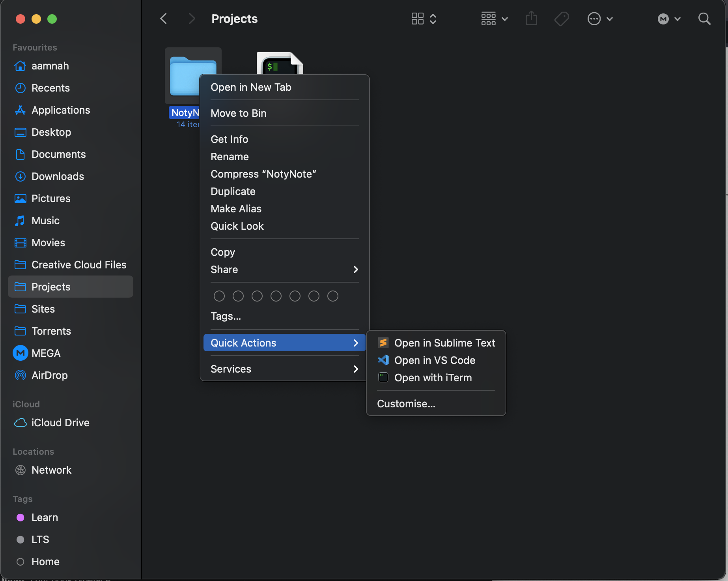Open the Tags… dialog

pos(284,316)
